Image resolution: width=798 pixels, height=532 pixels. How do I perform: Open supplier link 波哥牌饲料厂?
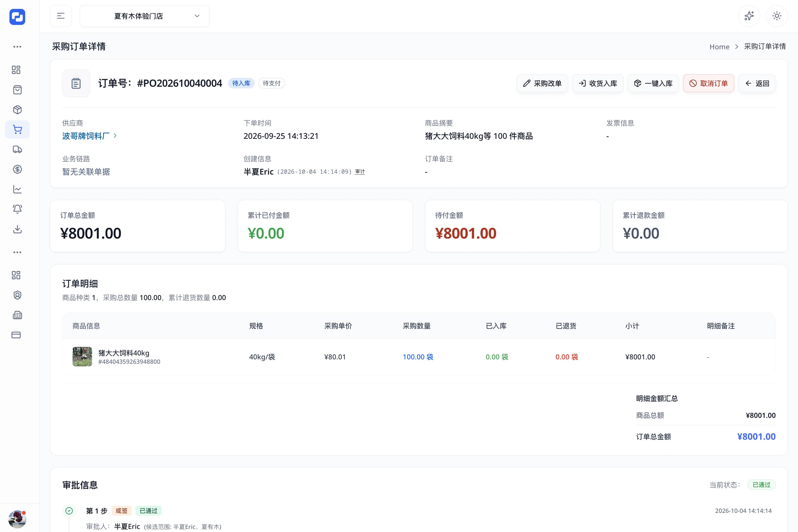pyautogui.click(x=86, y=136)
